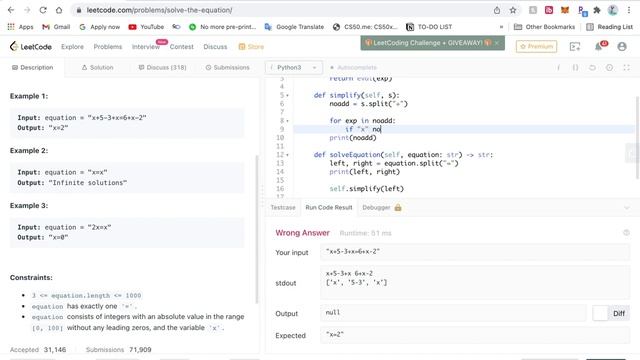The height and width of the screenshot is (360, 640).
Task: Collapse code fold at line 5
Action: point(287,96)
